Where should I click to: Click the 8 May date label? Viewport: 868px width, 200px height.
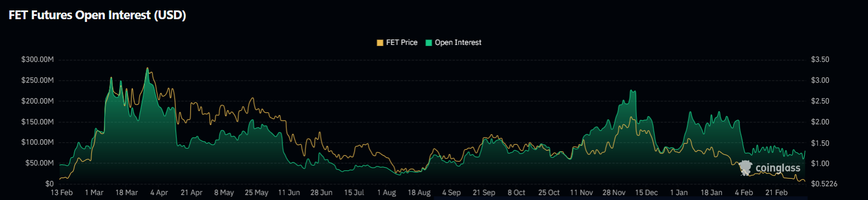(x=224, y=192)
